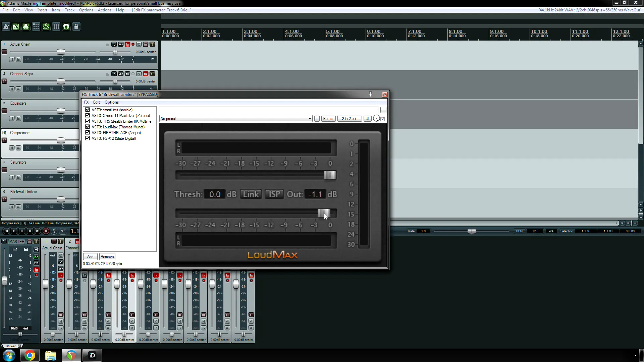644x362 pixels.
Task: Open Options menu in the FX window
Action: click(112, 102)
